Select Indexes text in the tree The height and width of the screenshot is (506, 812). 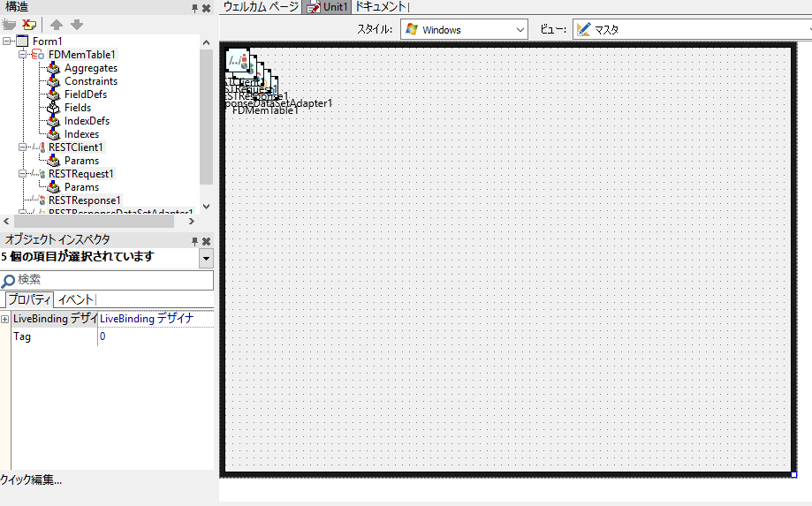tap(81, 134)
